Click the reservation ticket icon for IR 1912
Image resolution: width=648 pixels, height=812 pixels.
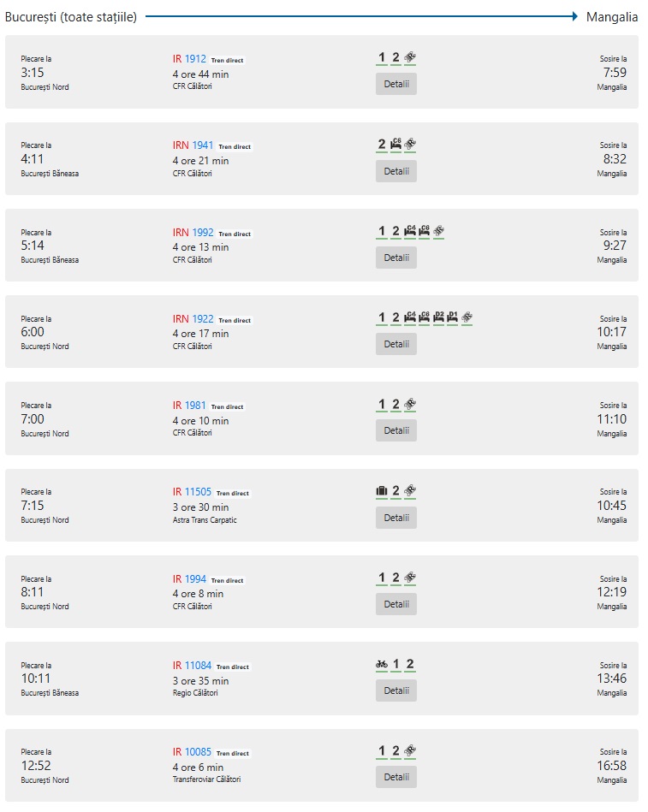pos(411,58)
